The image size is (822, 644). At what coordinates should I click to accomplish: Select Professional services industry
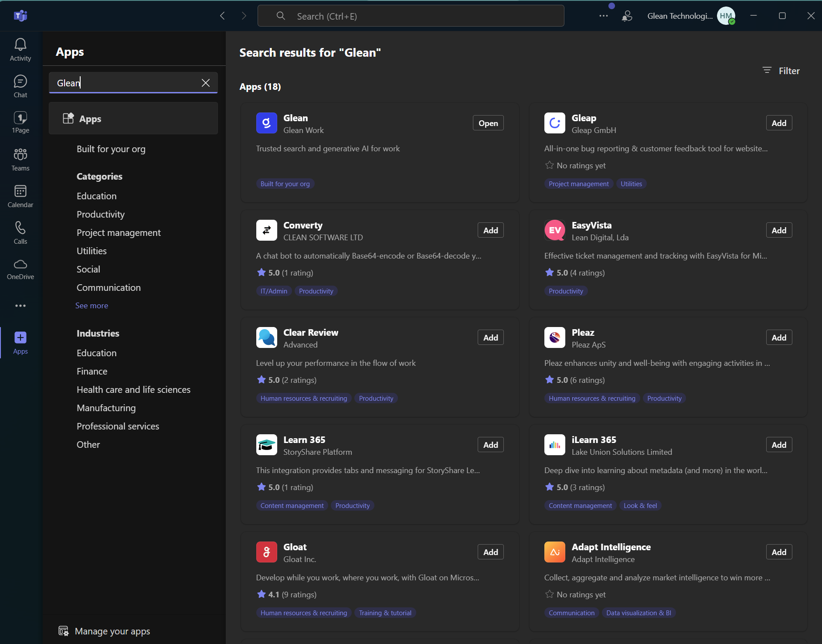pyautogui.click(x=118, y=426)
